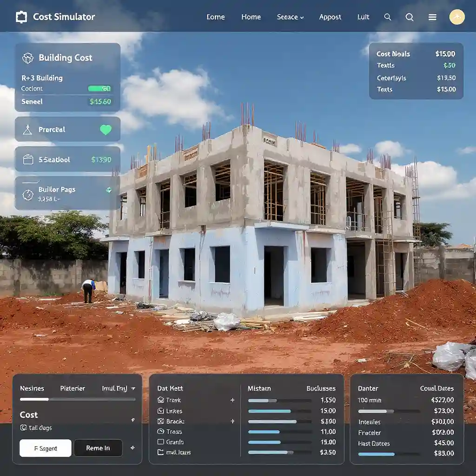
Task: Expand the Tronk row with plus icon
Action: point(232,400)
